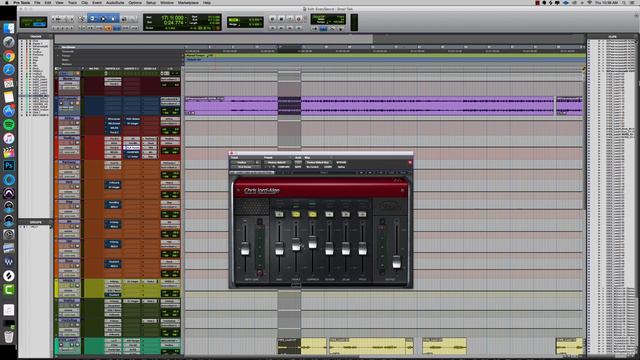Screen dimensions: 640x360
Task: Click the Clips list header
Action: [x=612, y=36]
